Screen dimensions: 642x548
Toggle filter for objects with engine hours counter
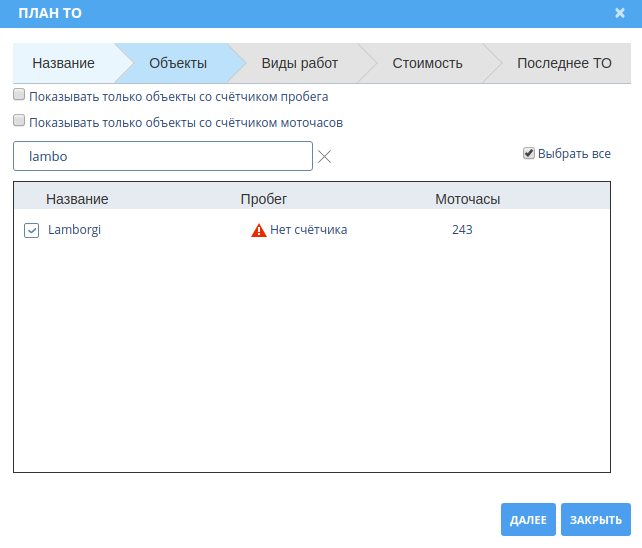tap(20, 122)
